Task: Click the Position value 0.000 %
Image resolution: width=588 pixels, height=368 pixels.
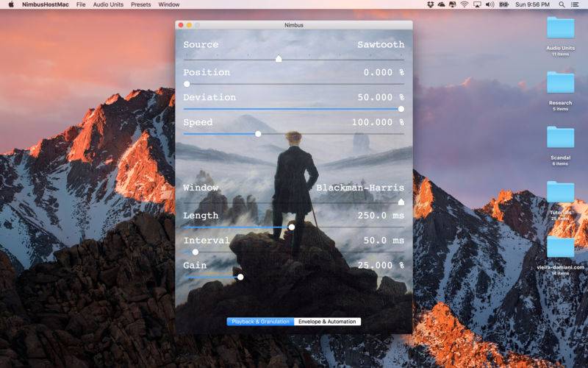Action: pos(384,72)
